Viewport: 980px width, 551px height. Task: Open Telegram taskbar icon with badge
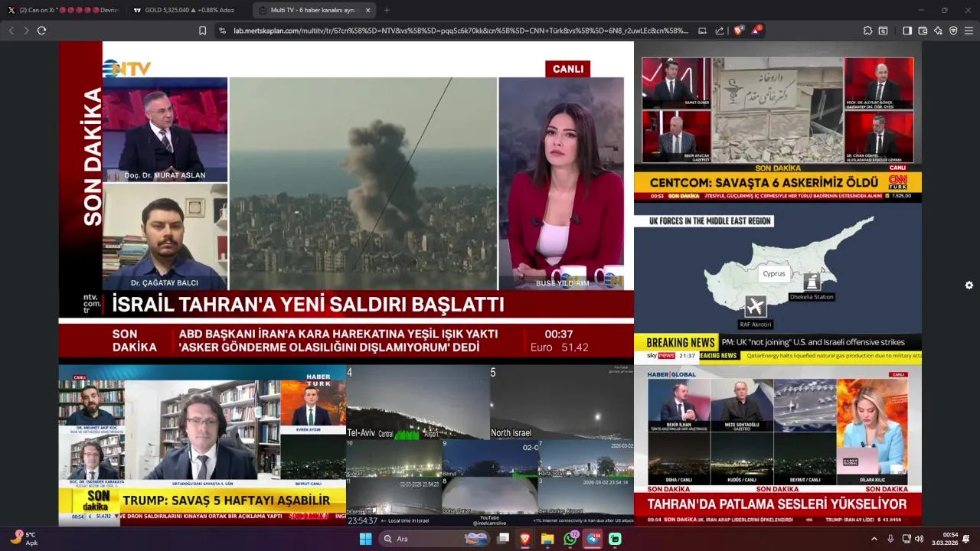pos(593,539)
